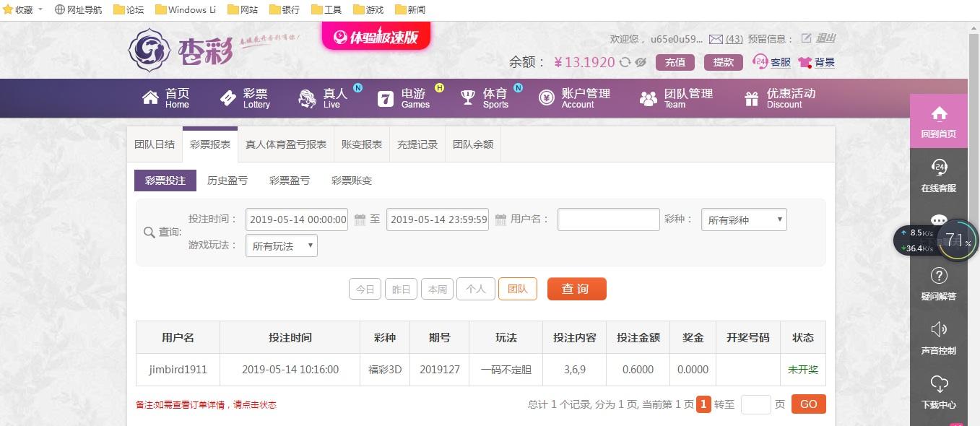Hide balance with the eye icon
The height and width of the screenshot is (426, 980).
pos(641,62)
